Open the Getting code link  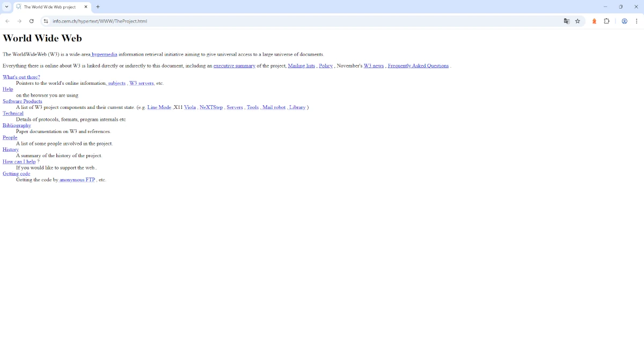[x=17, y=174]
